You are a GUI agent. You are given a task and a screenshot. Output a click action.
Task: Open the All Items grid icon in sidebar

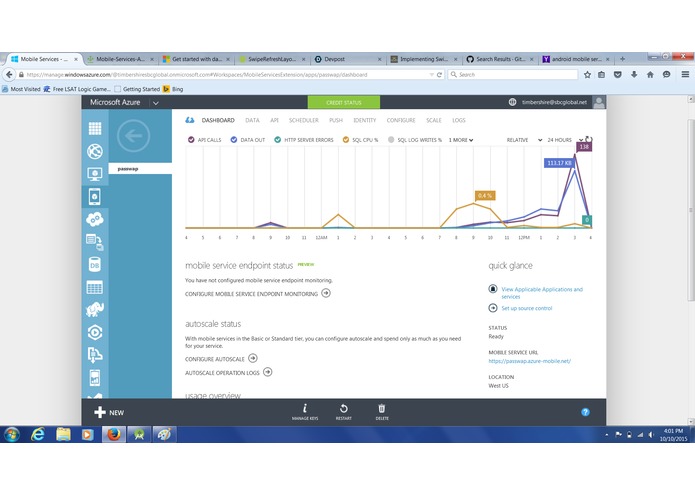tap(95, 128)
